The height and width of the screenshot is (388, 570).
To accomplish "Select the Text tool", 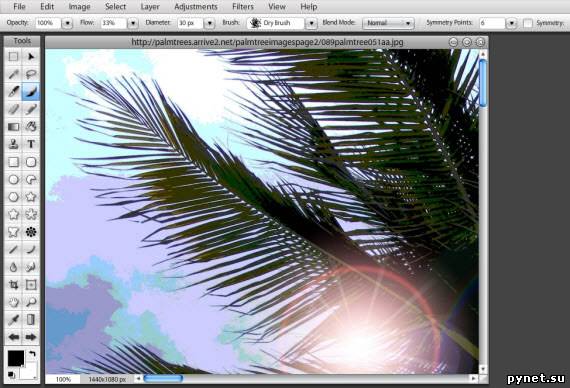I will [x=31, y=144].
